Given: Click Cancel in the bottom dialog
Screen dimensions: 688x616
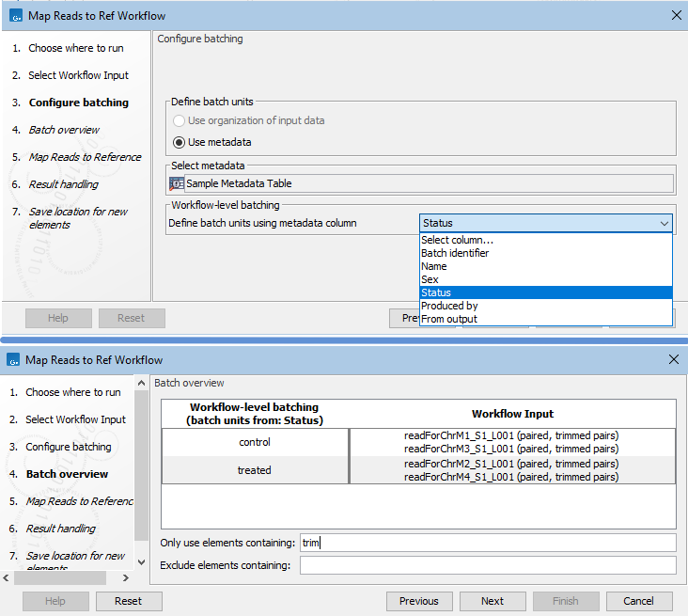Looking at the screenshot, I should pos(638,601).
